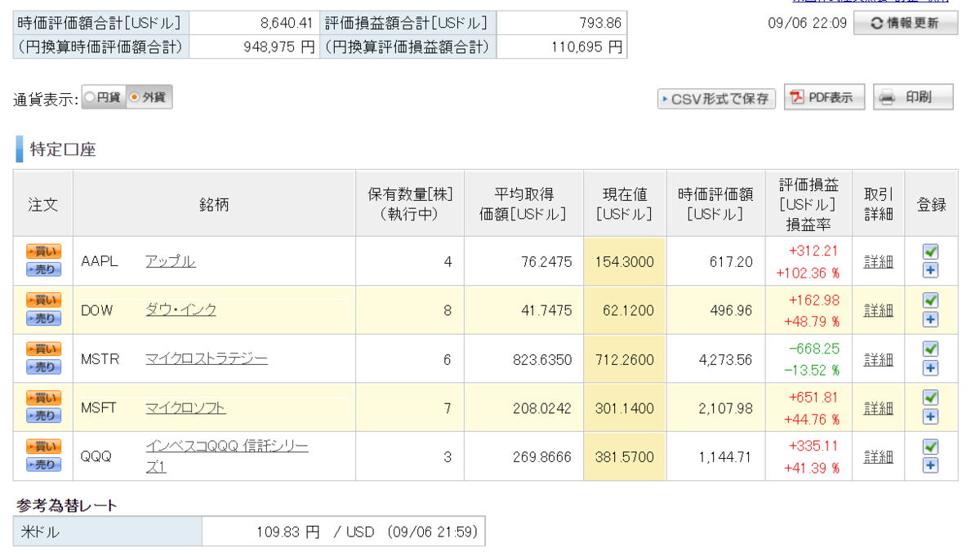Click the plus register icon for QQQ

point(930,465)
